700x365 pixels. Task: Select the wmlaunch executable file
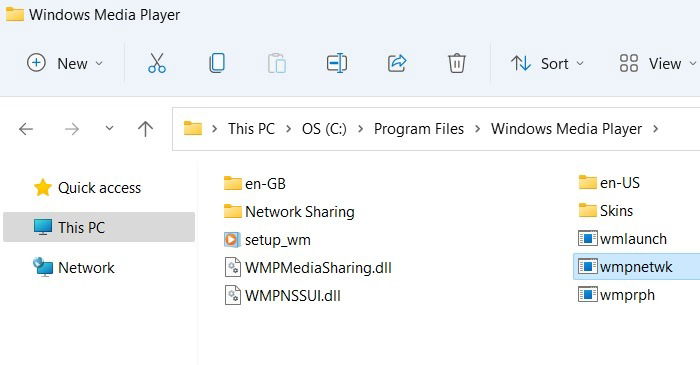pyautogui.click(x=622, y=239)
